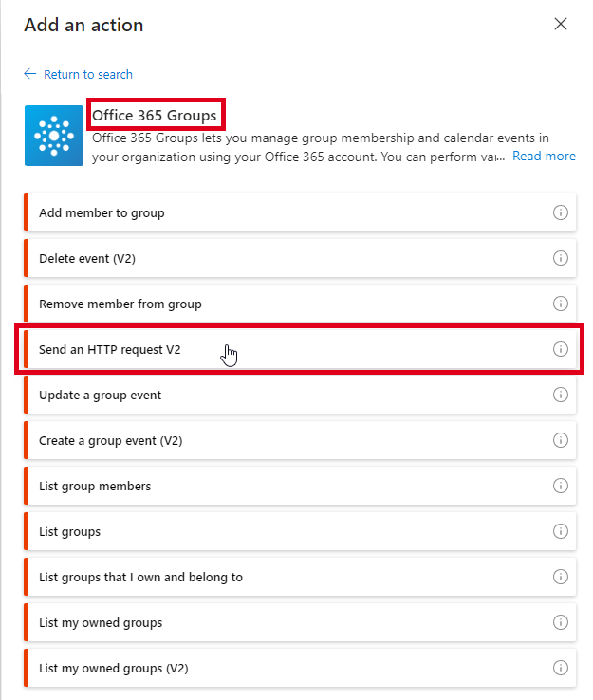
Task: Select List groups that I own and belong to
Action: coord(140,578)
